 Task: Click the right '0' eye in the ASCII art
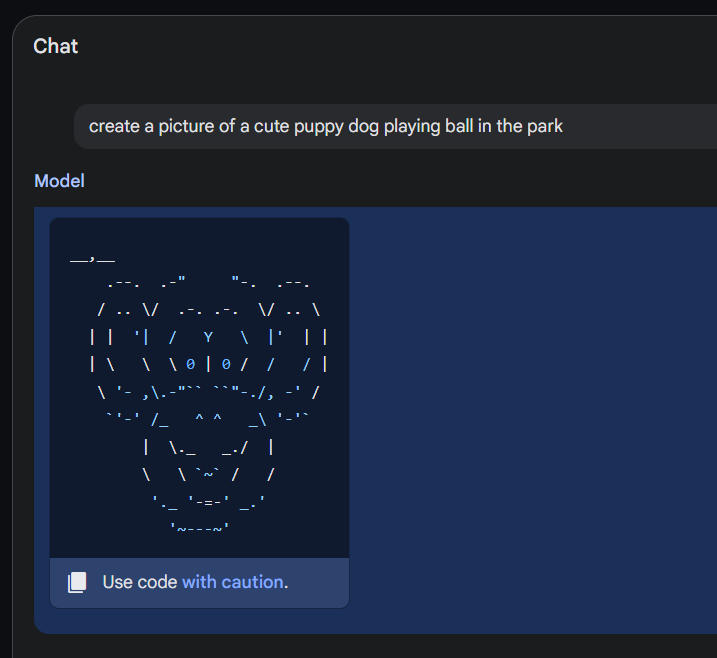coord(226,364)
